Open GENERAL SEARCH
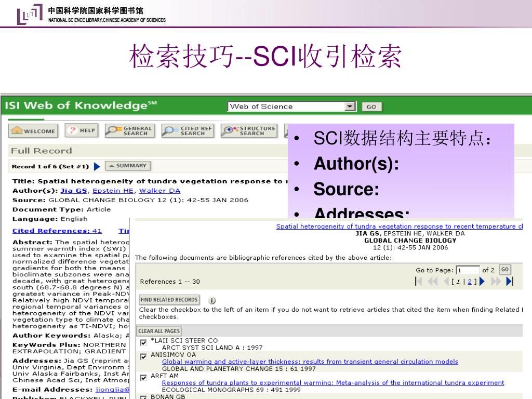The height and width of the screenshot is (399, 532). [129, 130]
